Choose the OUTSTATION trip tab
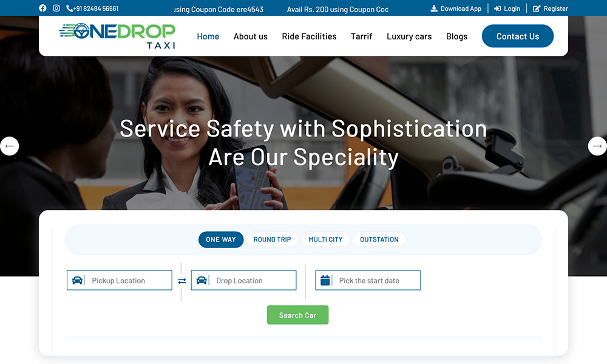Screen dimensions: 607x364 pyautogui.click(x=379, y=240)
